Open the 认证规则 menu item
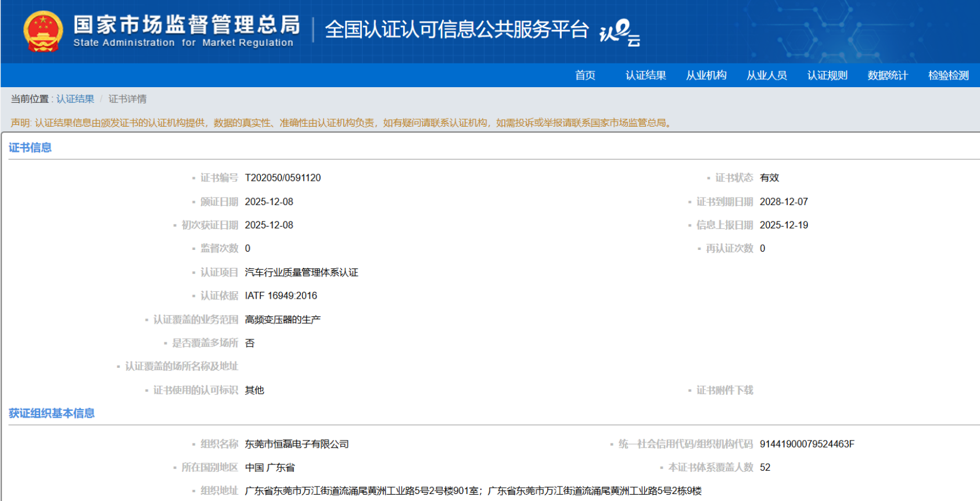 tap(827, 76)
